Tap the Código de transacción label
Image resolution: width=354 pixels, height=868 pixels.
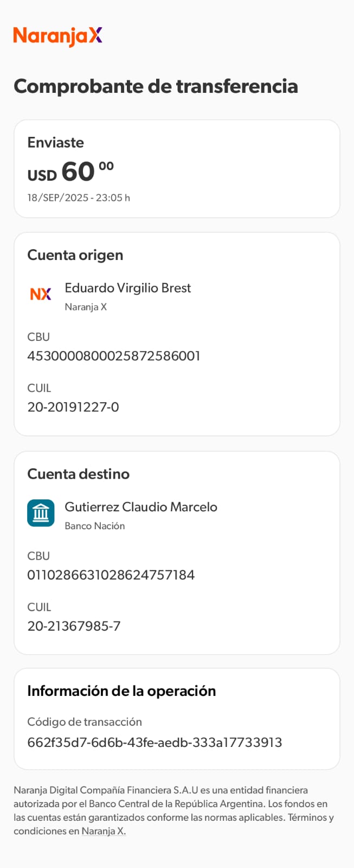point(85,722)
